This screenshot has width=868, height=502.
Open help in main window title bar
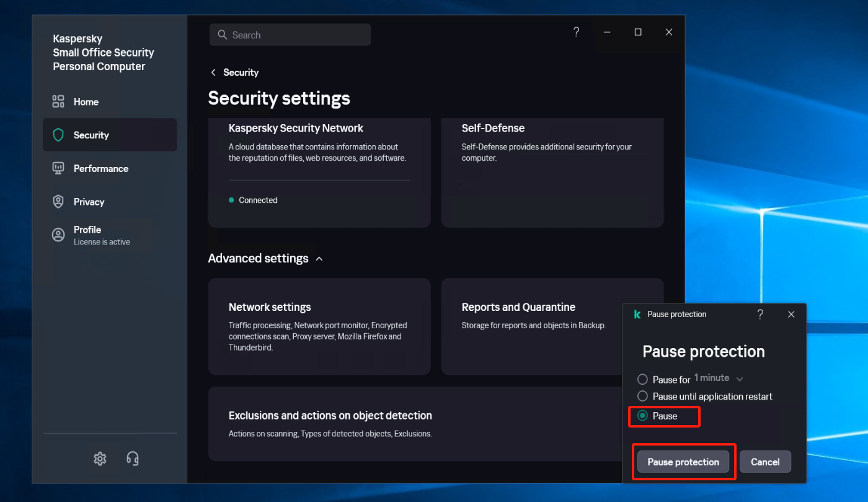click(x=576, y=32)
